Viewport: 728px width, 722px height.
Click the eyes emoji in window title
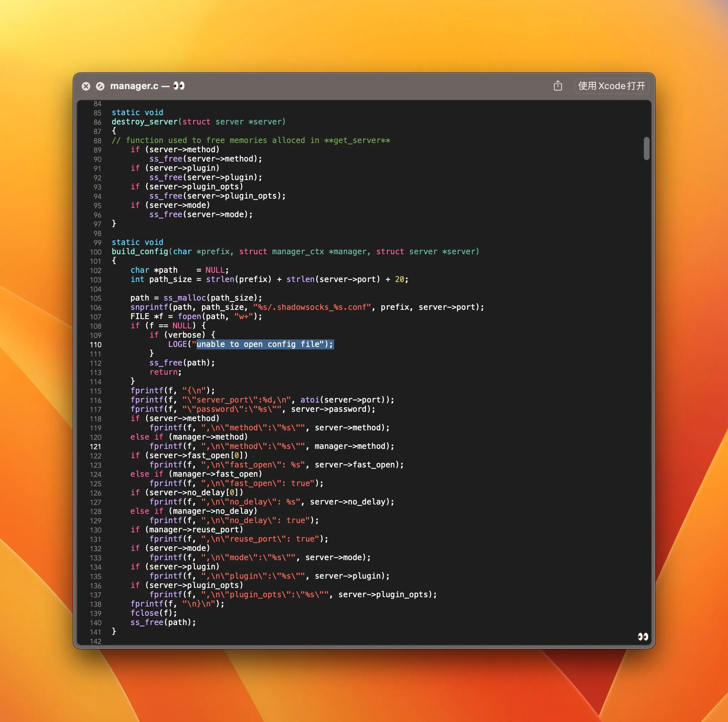[x=179, y=86]
